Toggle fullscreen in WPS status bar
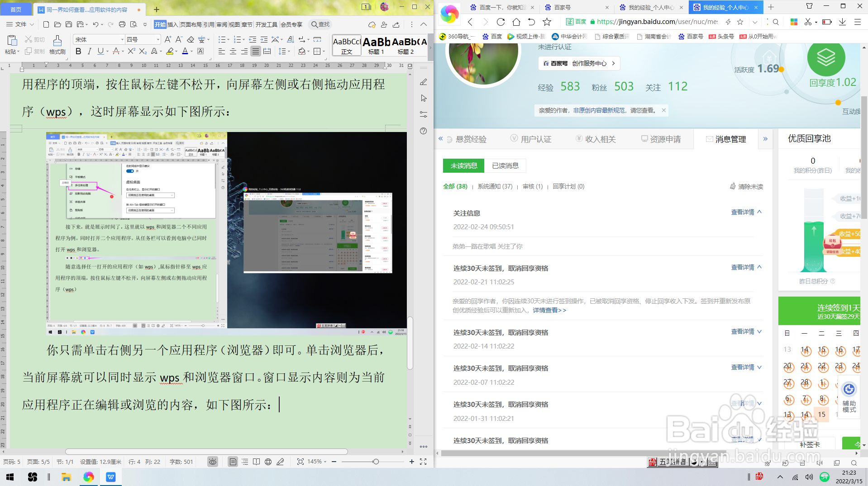The height and width of the screenshot is (486, 868). (x=423, y=462)
